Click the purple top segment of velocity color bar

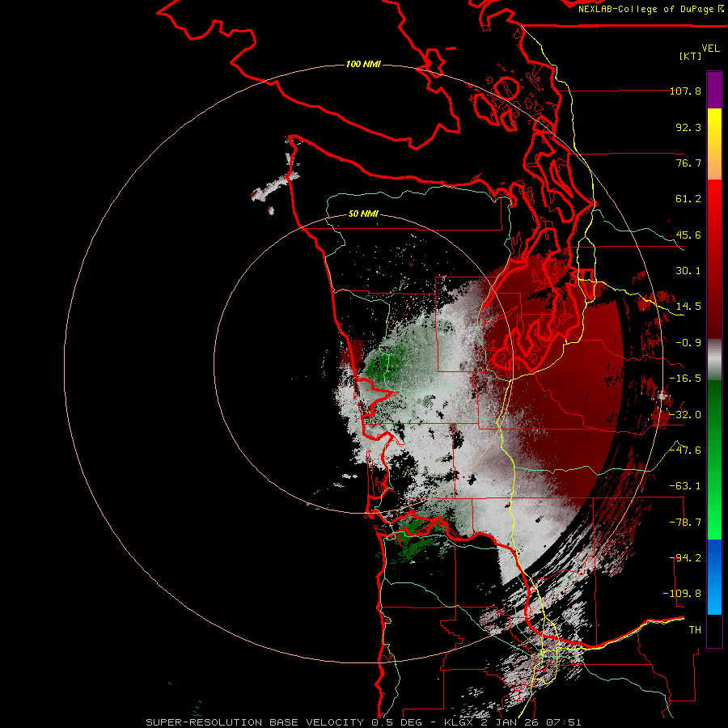714,90
